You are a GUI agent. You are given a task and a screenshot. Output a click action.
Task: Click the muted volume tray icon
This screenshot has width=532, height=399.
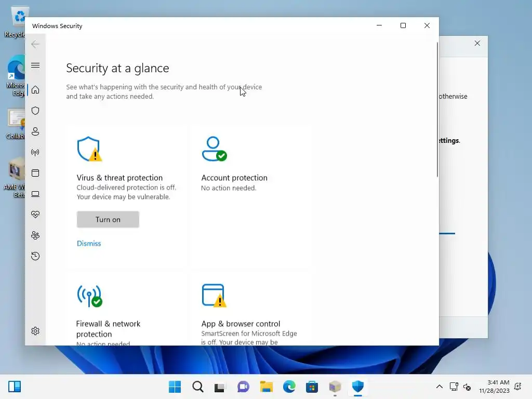coord(467,387)
